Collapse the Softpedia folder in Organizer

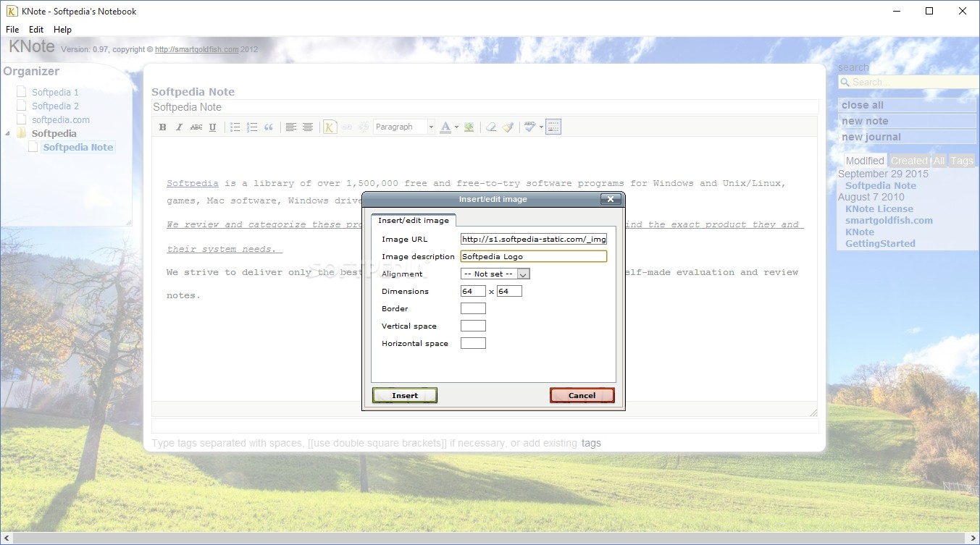point(7,134)
